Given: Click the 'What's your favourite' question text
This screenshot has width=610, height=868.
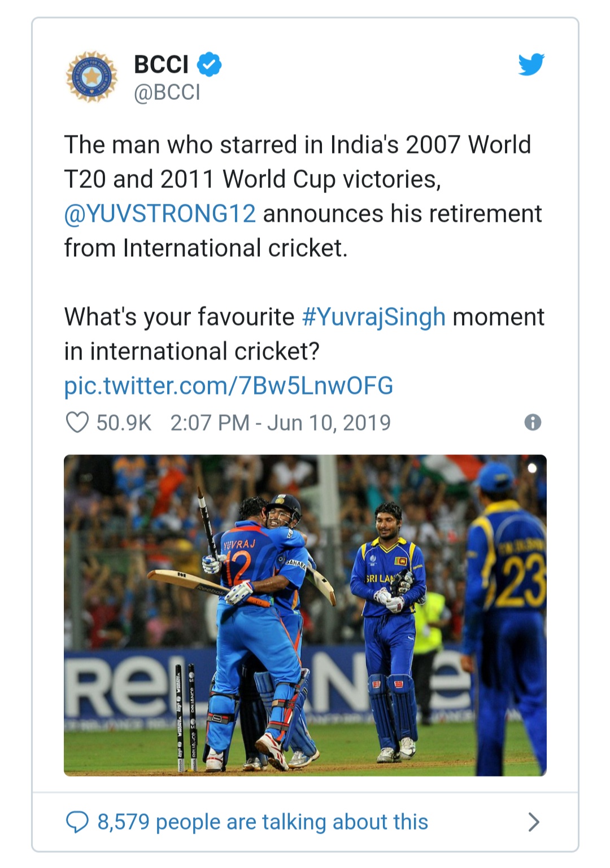Looking at the screenshot, I should click(x=179, y=317).
